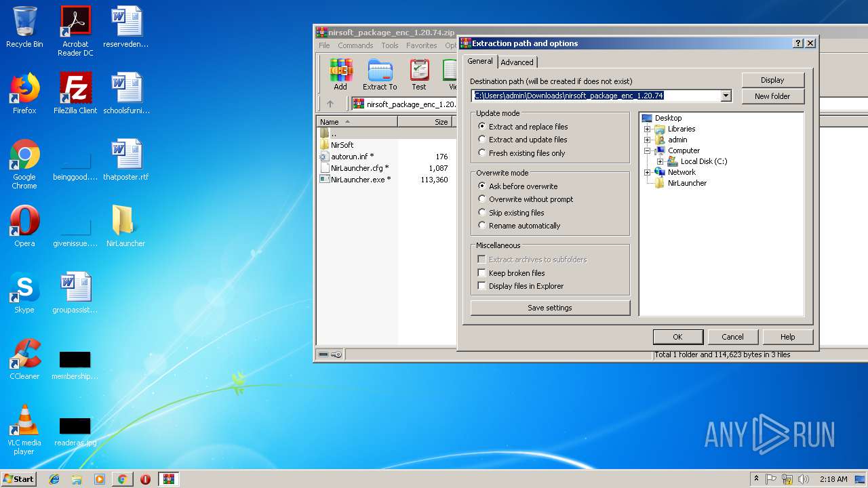Collapse the Computer tree node

click(x=647, y=150)
